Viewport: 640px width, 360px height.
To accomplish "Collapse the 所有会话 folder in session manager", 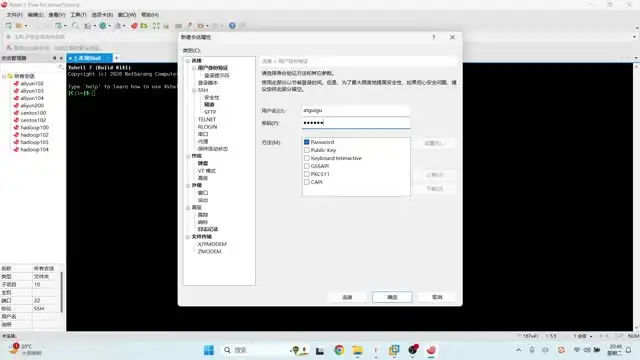I will coord(4,76).
